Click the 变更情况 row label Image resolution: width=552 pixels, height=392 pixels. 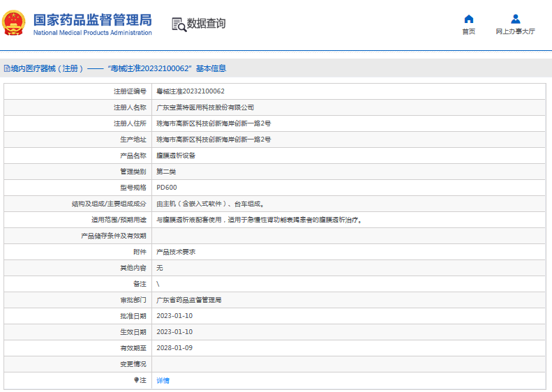pos(133,364)
